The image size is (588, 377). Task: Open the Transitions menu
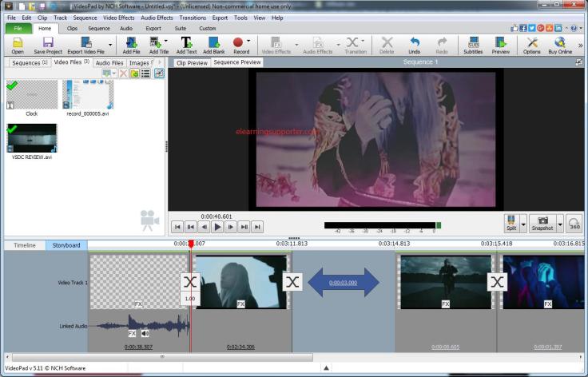coord(193,18)
